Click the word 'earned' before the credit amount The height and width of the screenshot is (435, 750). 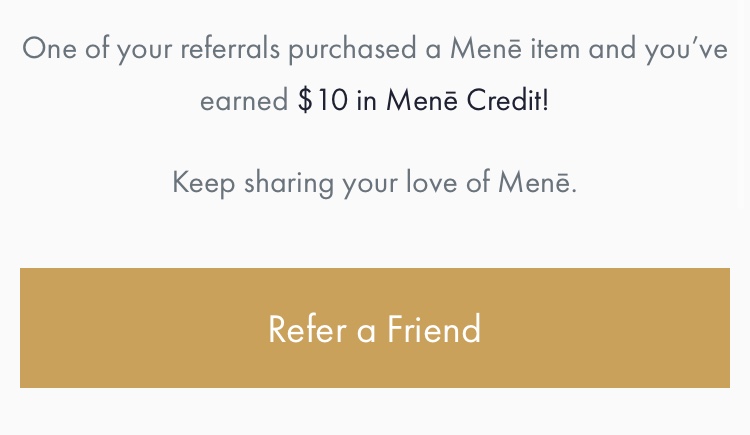pos(244,101)
